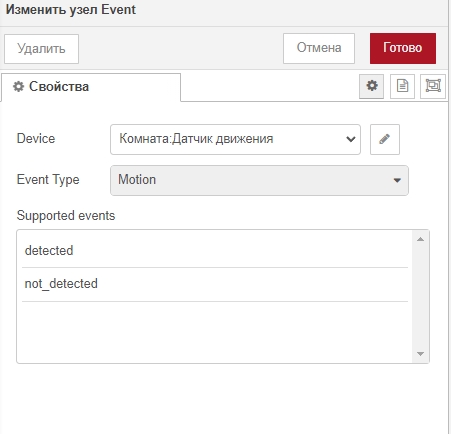The image size is (451, 434).
Task: Click Supported events label
Action: click(66, 216)
